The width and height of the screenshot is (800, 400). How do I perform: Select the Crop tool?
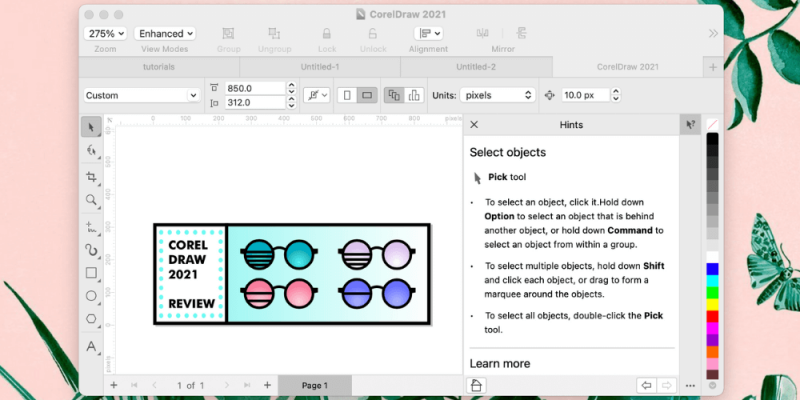(x=91, y=176)
